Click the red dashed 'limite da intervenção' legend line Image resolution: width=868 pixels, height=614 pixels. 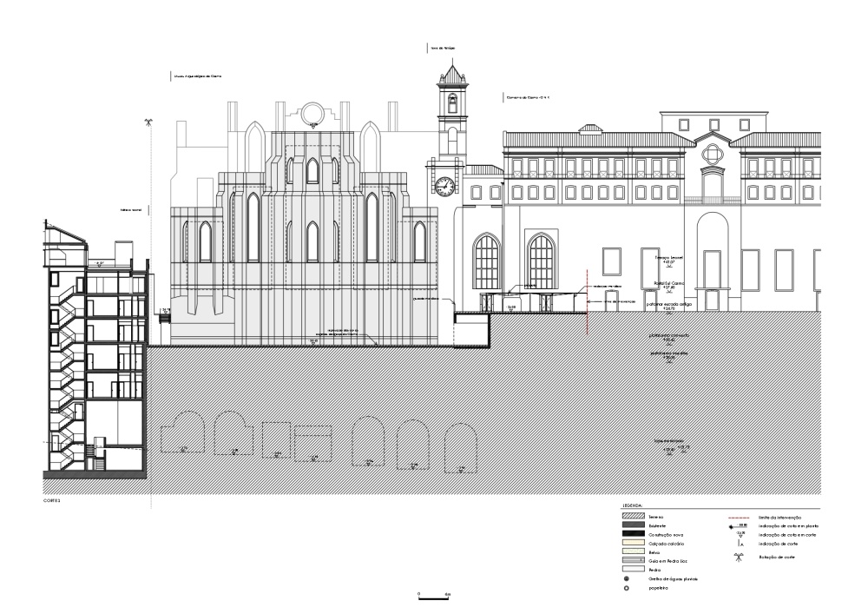[x=738, y=516]
